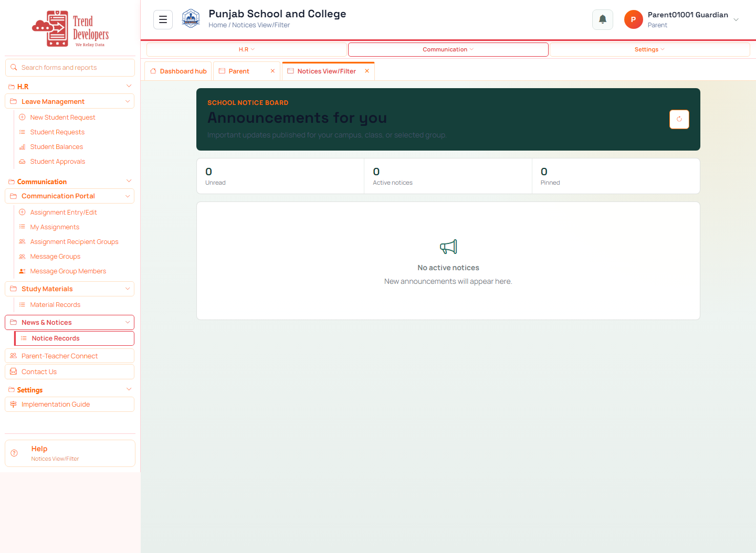This screenshot has width=756, height=553.
Task: Click the Unread count card
Action: pyautogui.click(x=280, y=176)
